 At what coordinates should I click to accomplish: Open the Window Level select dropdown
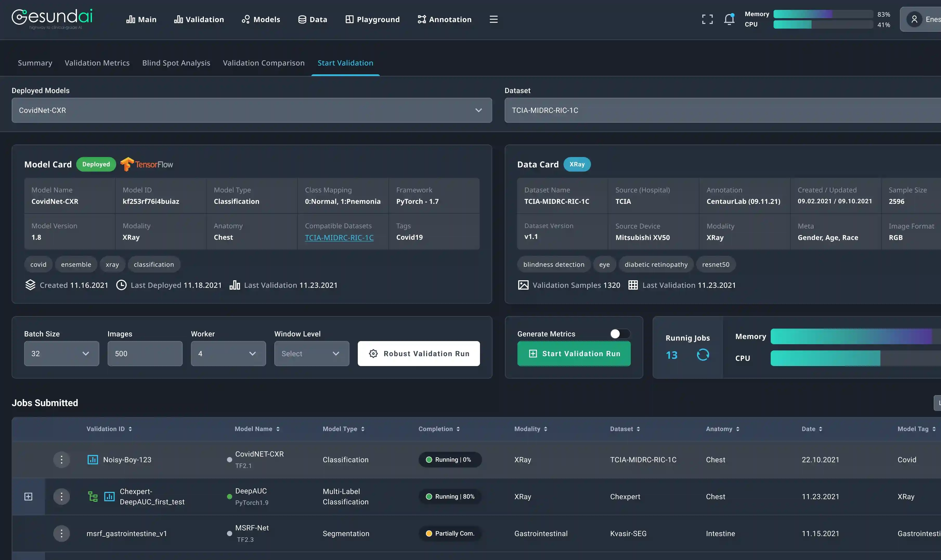311,354
